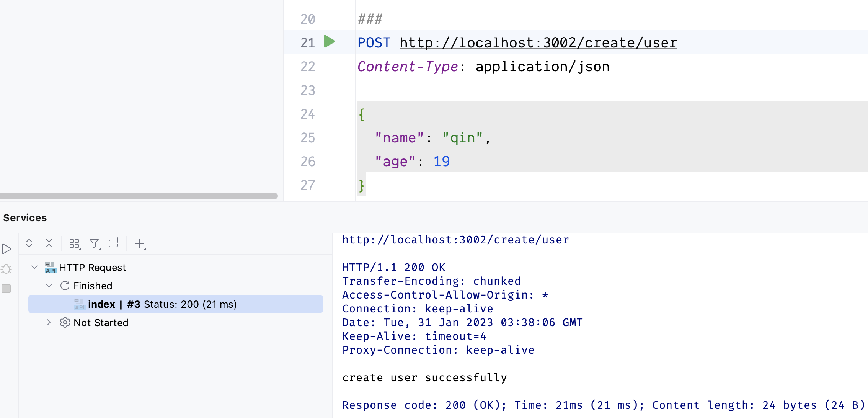Click the horizontal scrollbar in left panel
The height and width of the screenshot is (418, 868).
pyautogui.click(x=139, y=196)
